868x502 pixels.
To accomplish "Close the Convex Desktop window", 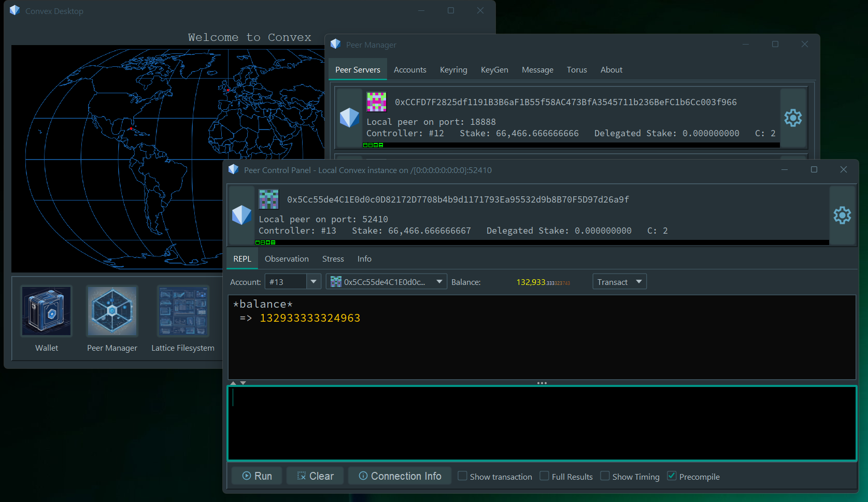I will coord(480,10).
